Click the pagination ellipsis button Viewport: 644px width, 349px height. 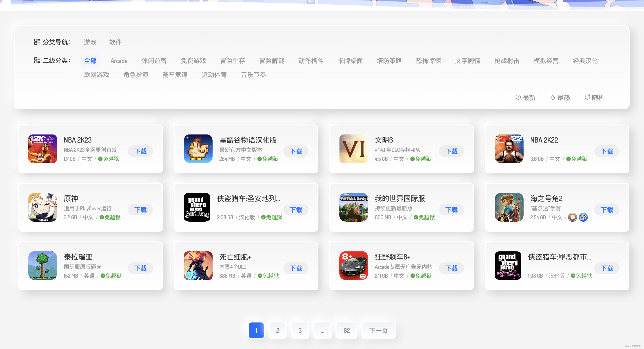pyautogui.click(x=322, y=331)
